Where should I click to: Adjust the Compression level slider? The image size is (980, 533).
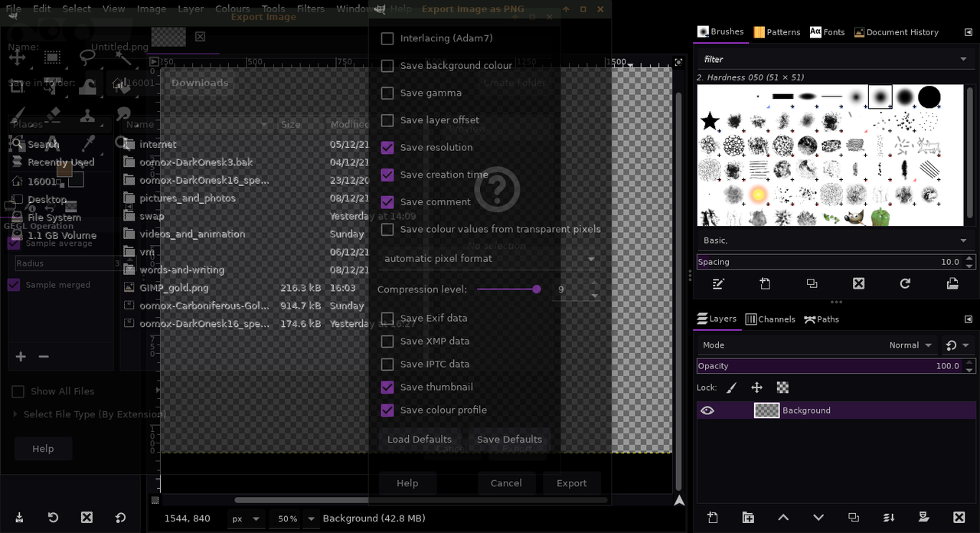point(509,289)
